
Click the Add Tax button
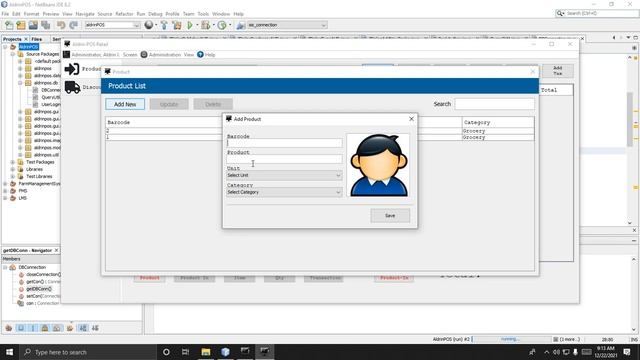pyautogui.click(x=558, y=71)
